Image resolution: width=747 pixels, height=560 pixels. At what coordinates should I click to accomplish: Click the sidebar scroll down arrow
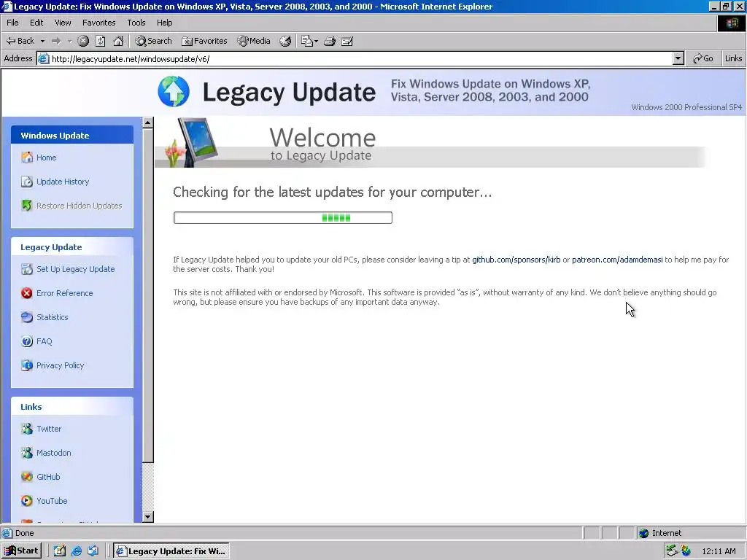click(147, 517)
